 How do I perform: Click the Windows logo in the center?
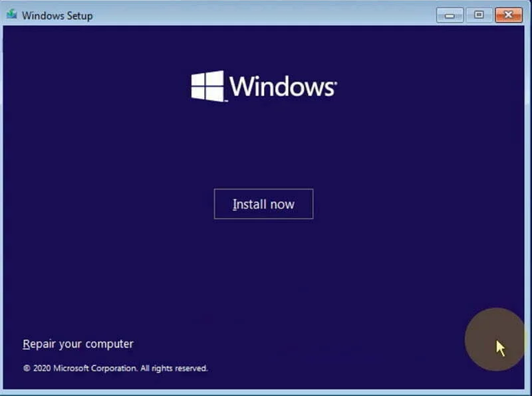click(x=264, y=86)
